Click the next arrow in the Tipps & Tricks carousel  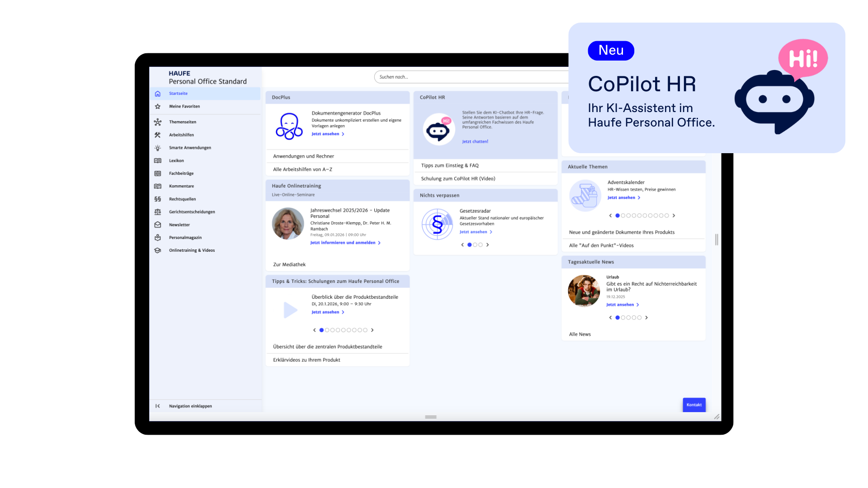coord(372,330)
